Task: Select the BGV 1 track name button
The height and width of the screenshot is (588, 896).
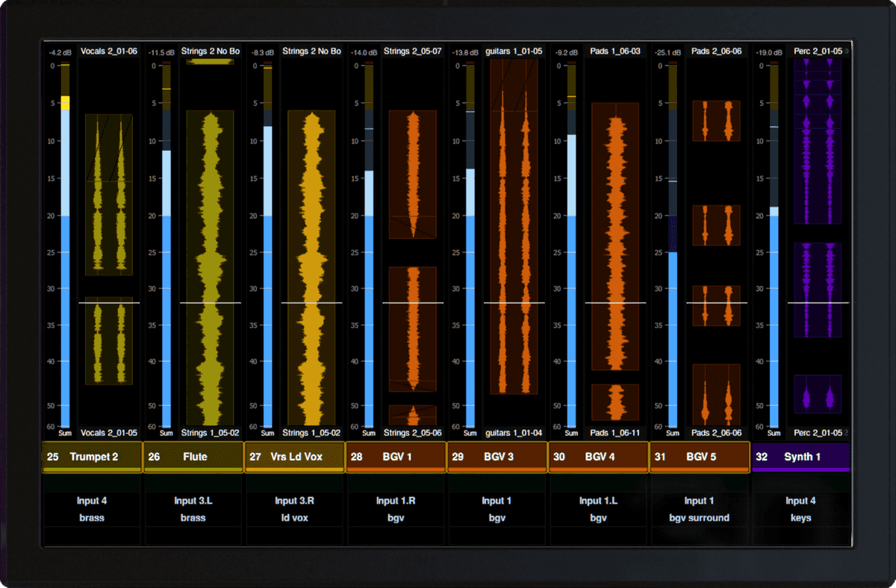Action: pos(396,457)
